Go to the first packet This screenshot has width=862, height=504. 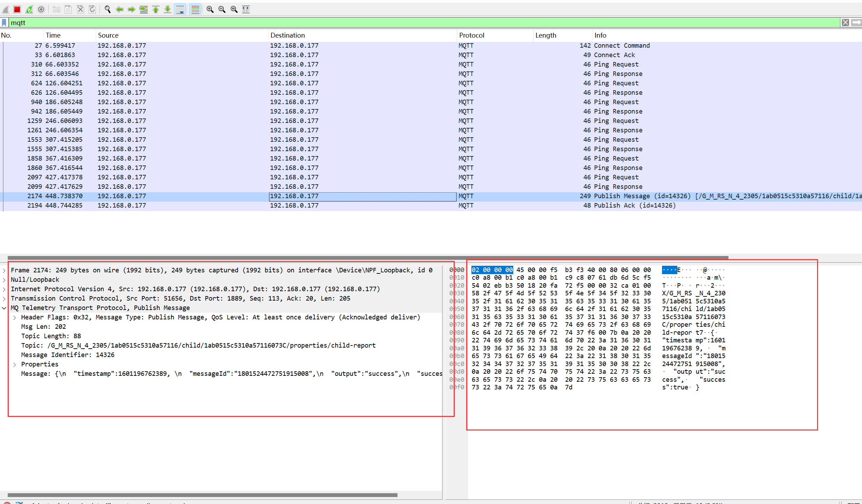tap(156, 9)
